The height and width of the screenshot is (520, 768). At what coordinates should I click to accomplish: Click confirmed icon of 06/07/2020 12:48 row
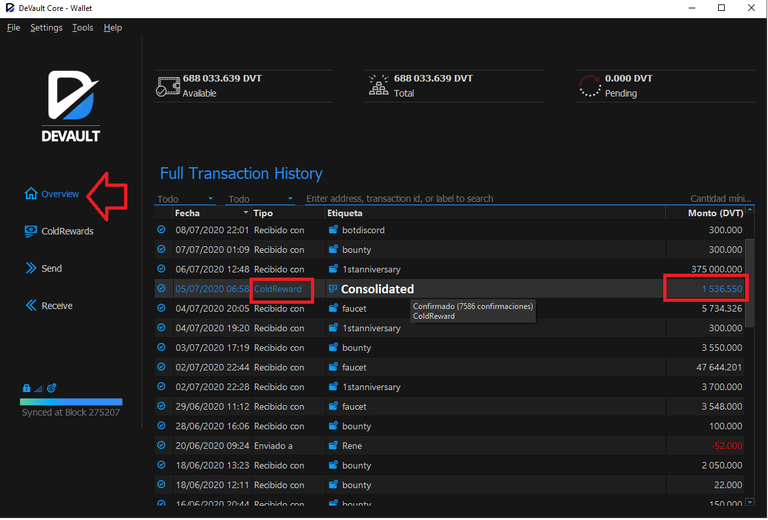coord(161,269)
